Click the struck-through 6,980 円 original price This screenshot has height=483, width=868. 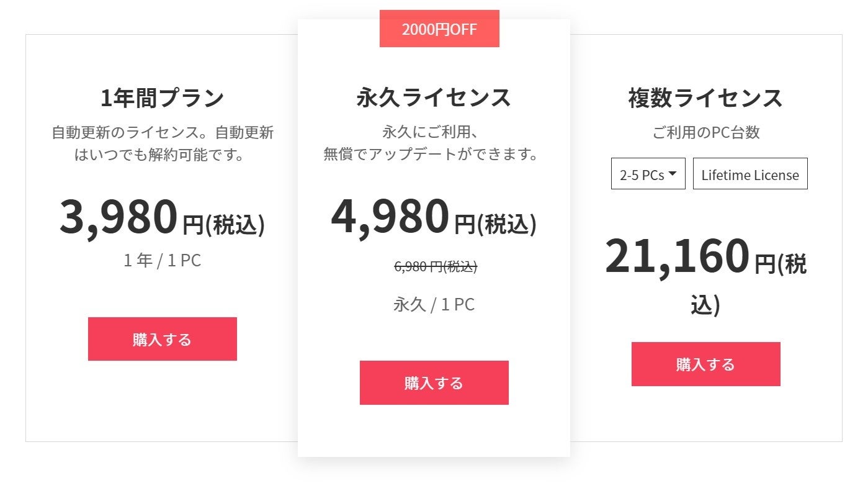[x=436, y=266]
